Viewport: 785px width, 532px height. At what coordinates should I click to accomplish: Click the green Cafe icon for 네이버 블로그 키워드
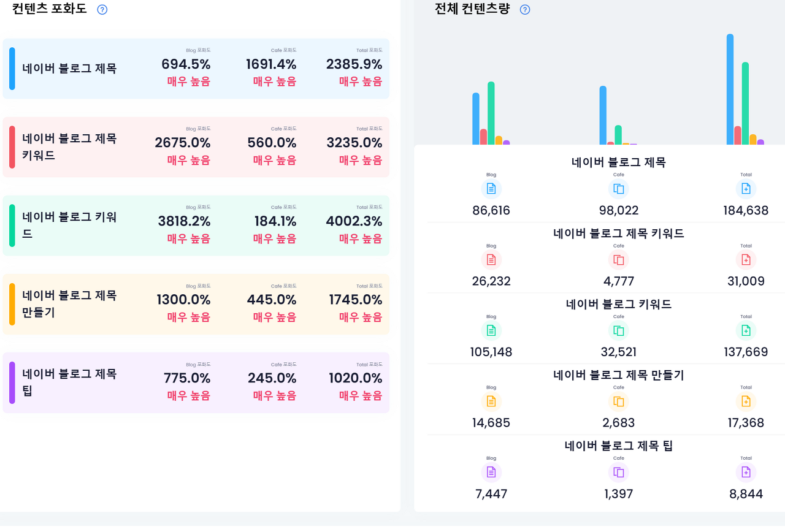[x=618, y=330]
